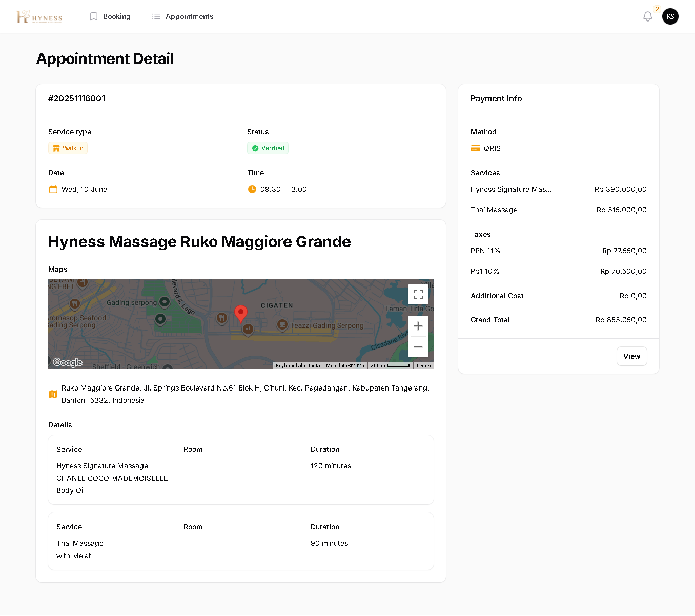Click Pb1 10% amount Rp 70.500,00
695x616 pixels.
pyautogui.click(x=623, y=271)
